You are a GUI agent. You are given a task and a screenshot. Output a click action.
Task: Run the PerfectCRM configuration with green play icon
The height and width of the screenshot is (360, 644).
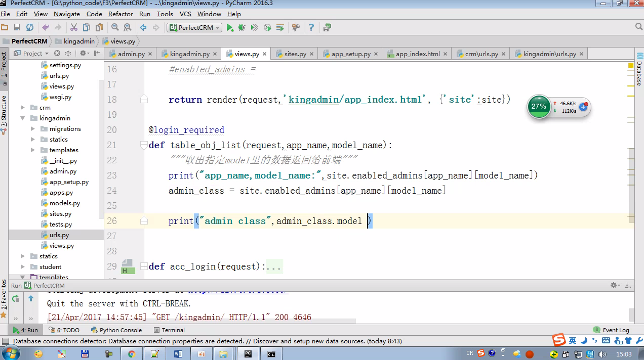230,27
